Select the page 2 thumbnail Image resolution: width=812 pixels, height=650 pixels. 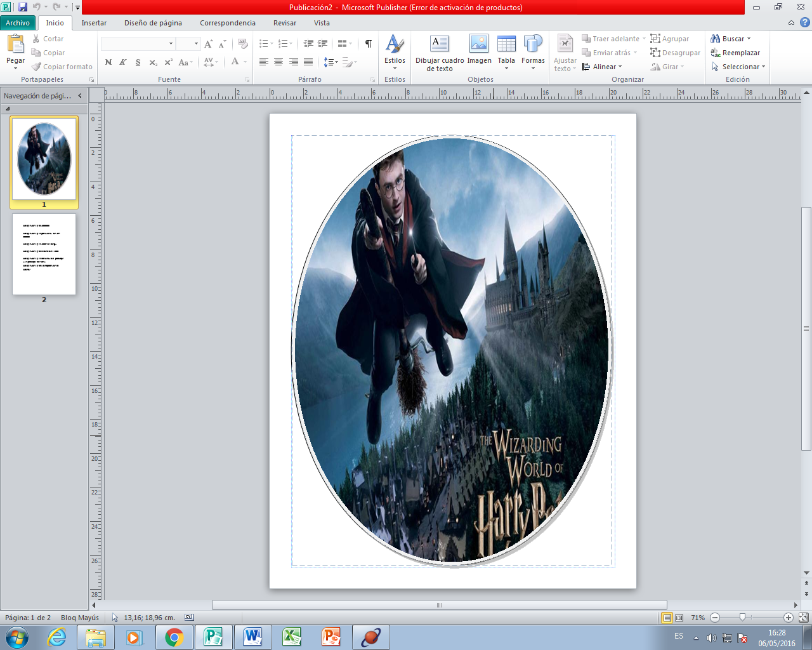pos(44,254)
